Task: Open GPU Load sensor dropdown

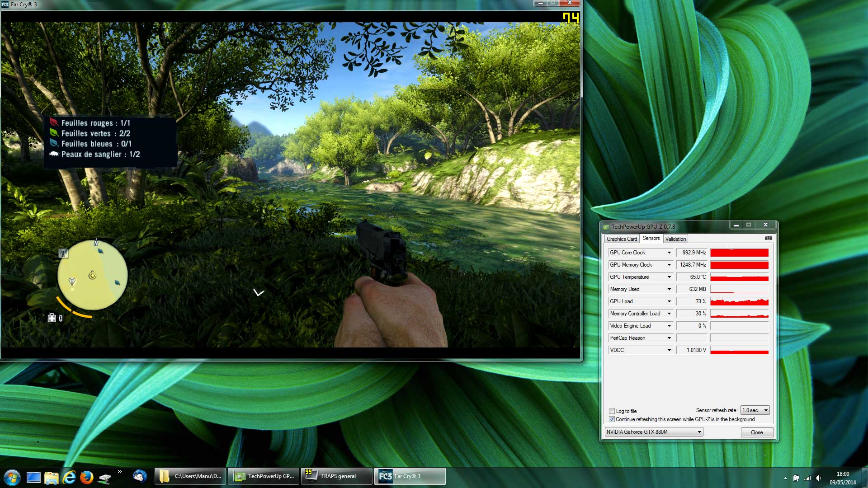Action: 669,301
